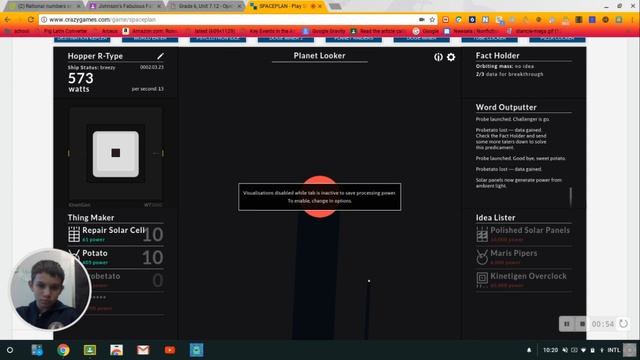Click the solar grid icon beside Repair Solar Cell
Image resolution: width=640 pixels, height=360 pixels.
pyautogui.click(x=74, y=234)
